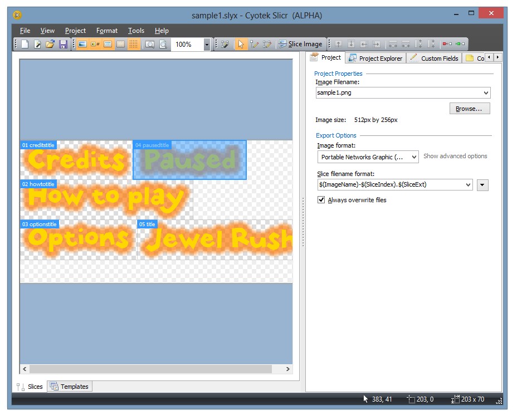Save the project with the floppy disk icon

(x=63, y=44)
